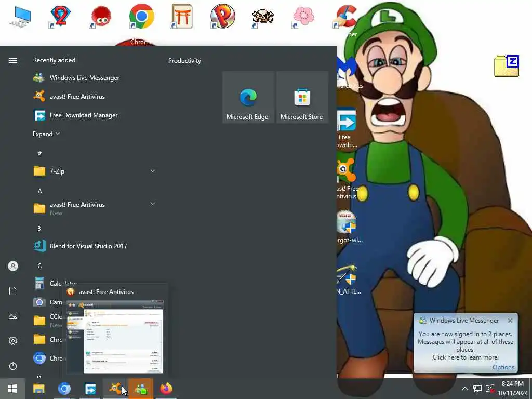Open Firefox from taskbar
This screenshot has width=532, height=399.
coord(166,389)
